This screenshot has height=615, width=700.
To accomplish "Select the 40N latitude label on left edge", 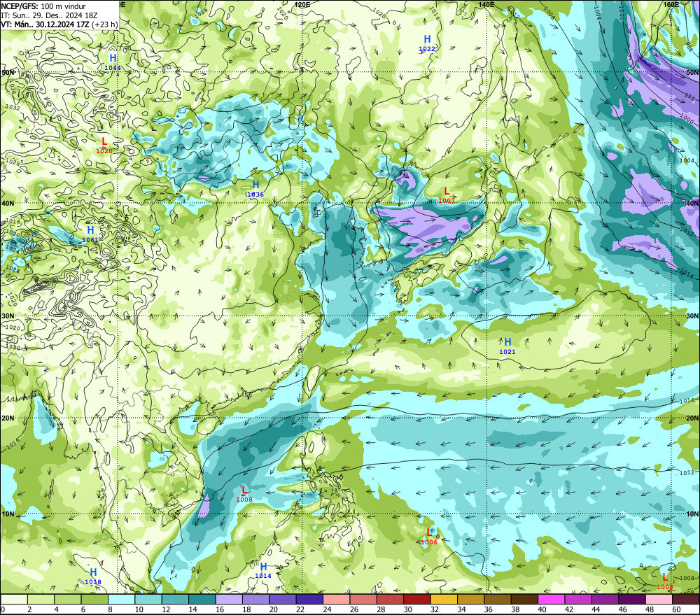I will click(x=8, y=203).
